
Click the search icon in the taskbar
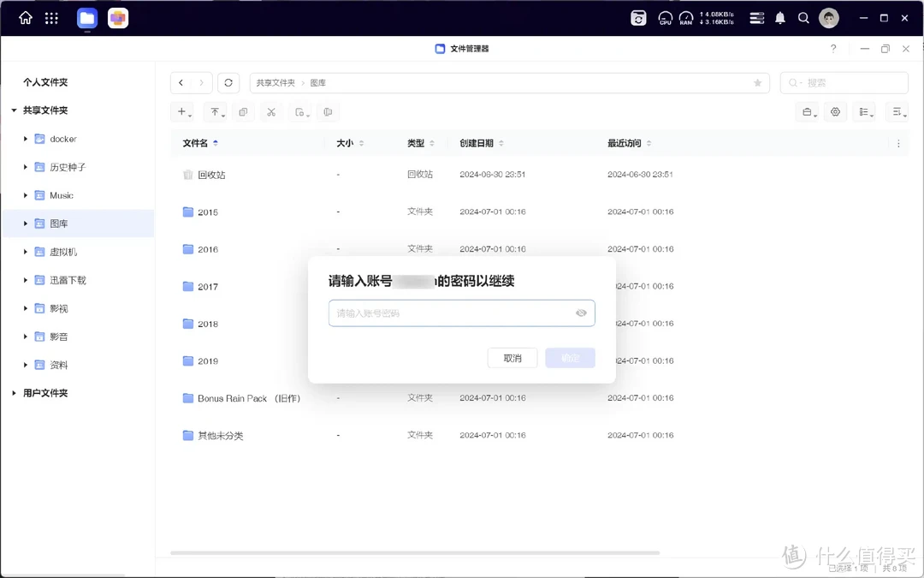click(x=803, y=17)
